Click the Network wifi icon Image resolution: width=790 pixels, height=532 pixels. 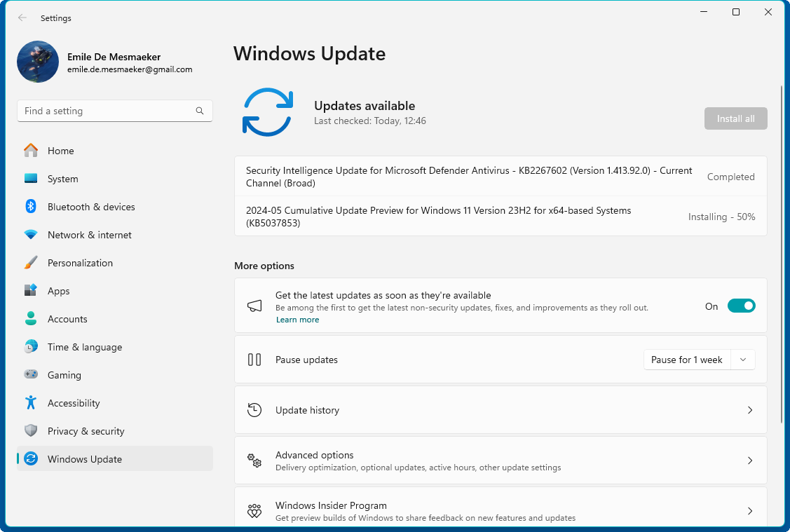click(31, 235)
